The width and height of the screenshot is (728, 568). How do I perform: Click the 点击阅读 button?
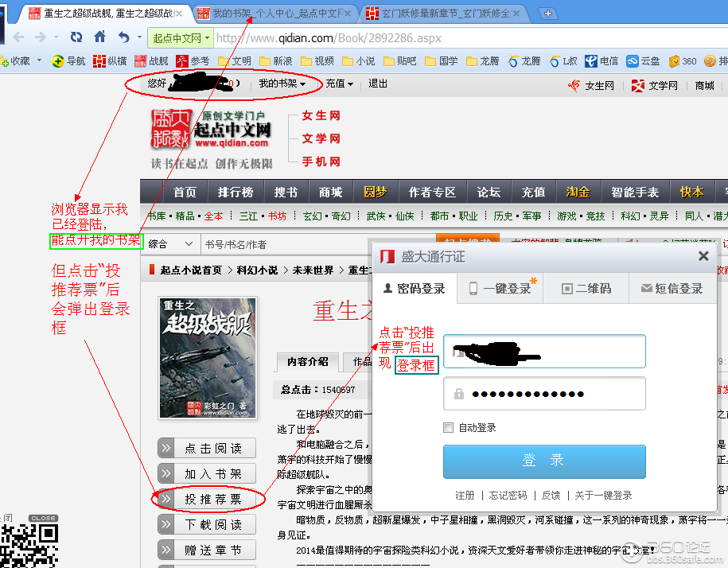point(207,448)
